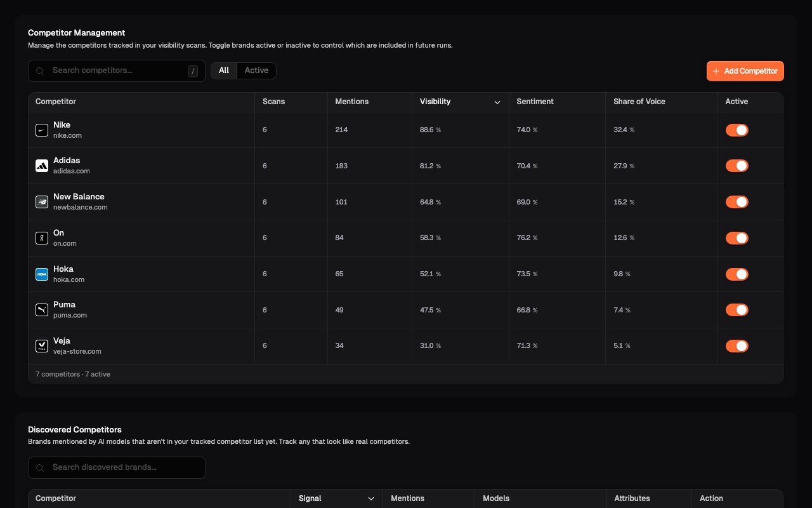This screenshot has width=812, height=508.
Task: Click the Action column header
Action: click(x=711, y=498)
